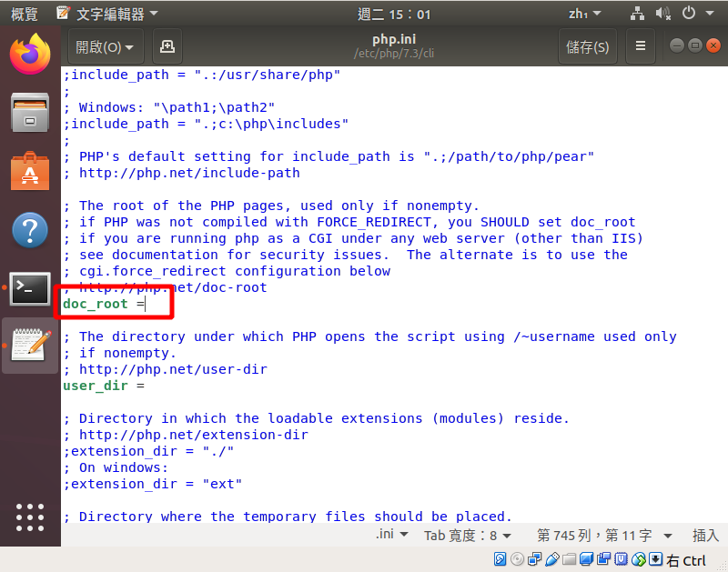Click VirtualBox display settings icon
728x572 pixels.
click(x=586, y=559)
